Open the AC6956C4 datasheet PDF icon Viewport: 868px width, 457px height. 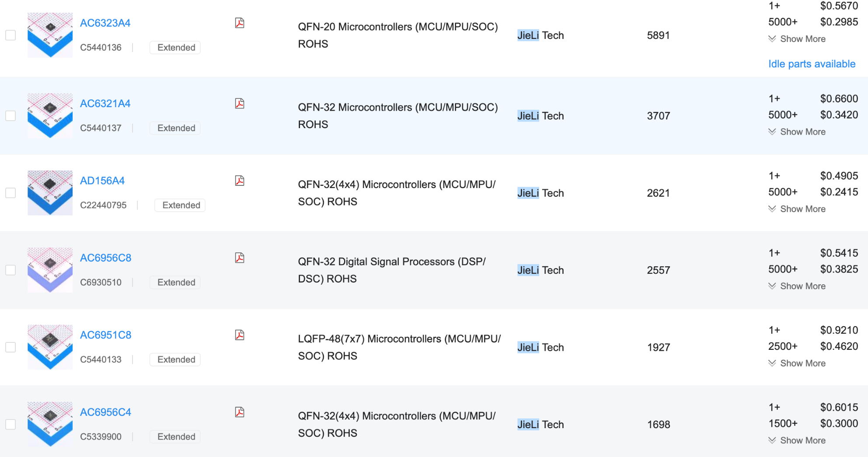pos(240,412)
